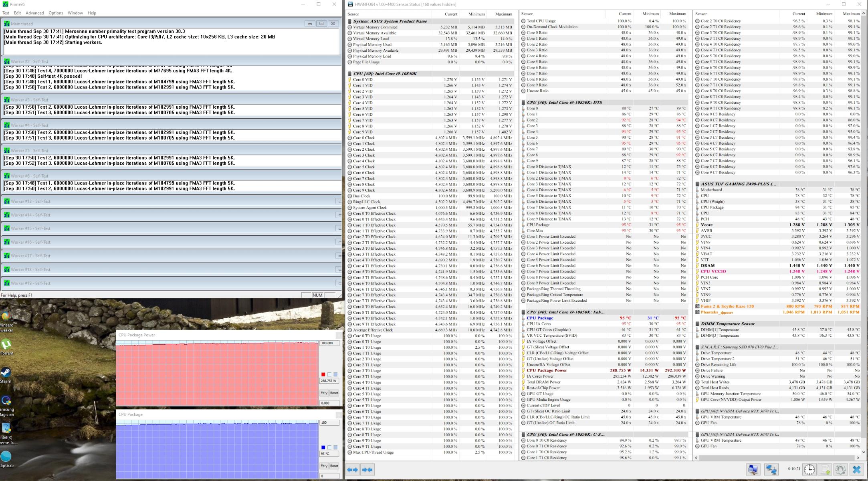Start logging with the spreadsheet plus icon
This screenshot has width=868, height=481.
pyautogui.click(x=826, y=469)
